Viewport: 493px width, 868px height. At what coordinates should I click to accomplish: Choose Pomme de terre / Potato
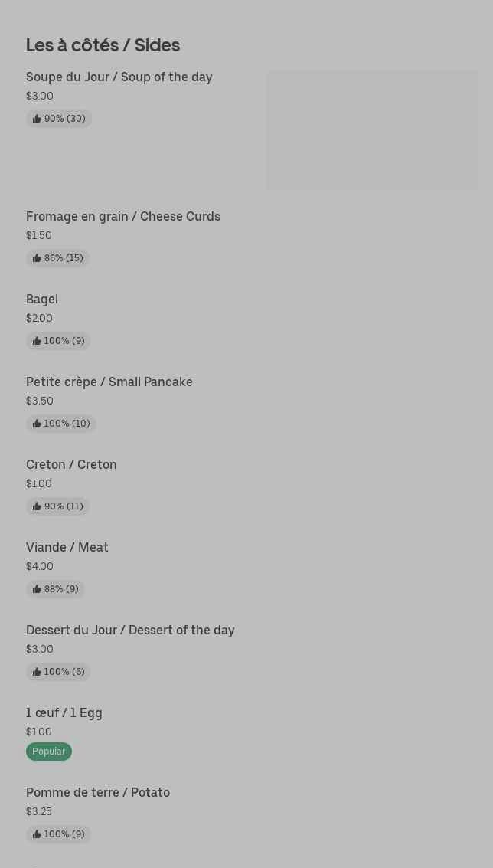pos(98,792)
